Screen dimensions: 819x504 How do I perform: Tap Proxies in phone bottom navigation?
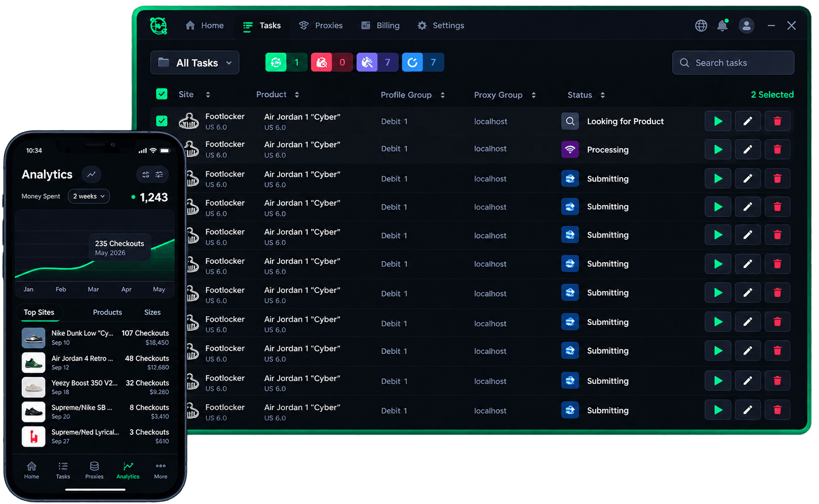point(94,470)
